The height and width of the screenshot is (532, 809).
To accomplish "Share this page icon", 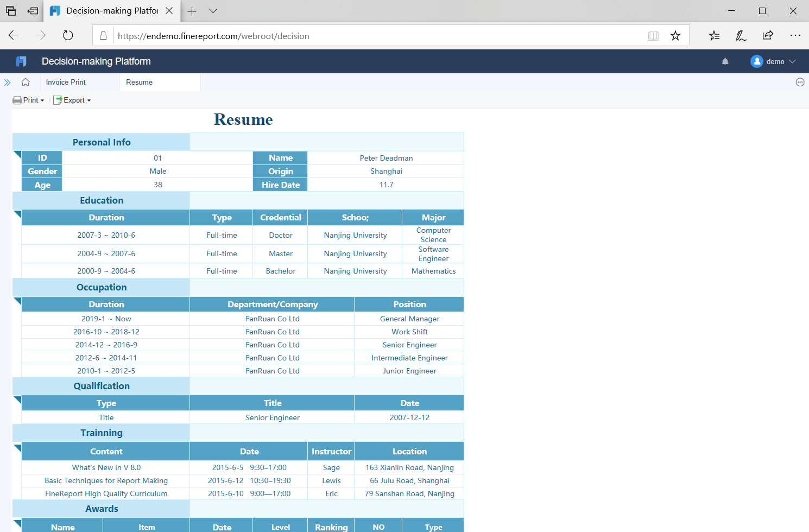I will [x=768, y=36].
